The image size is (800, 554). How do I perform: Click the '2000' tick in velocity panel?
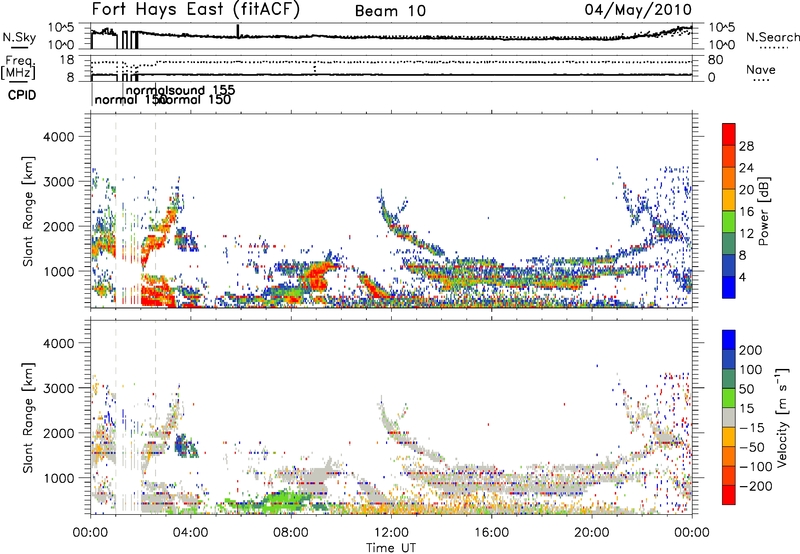(x=59, y=433)
